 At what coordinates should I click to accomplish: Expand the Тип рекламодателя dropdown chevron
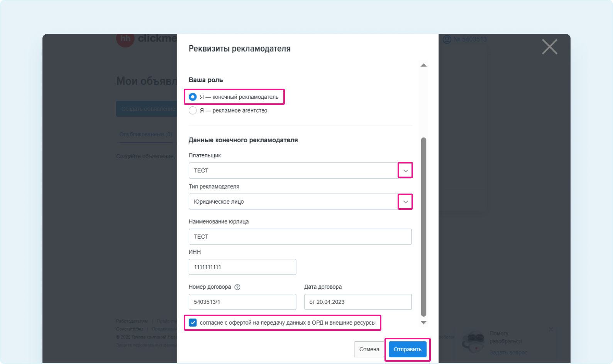405,202
